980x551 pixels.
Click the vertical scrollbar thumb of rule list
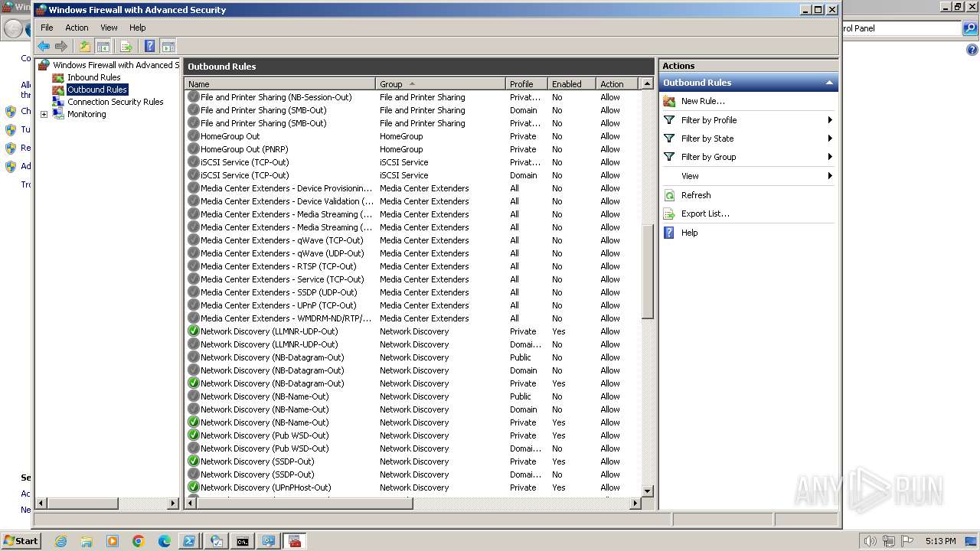(x=647, y=272)
